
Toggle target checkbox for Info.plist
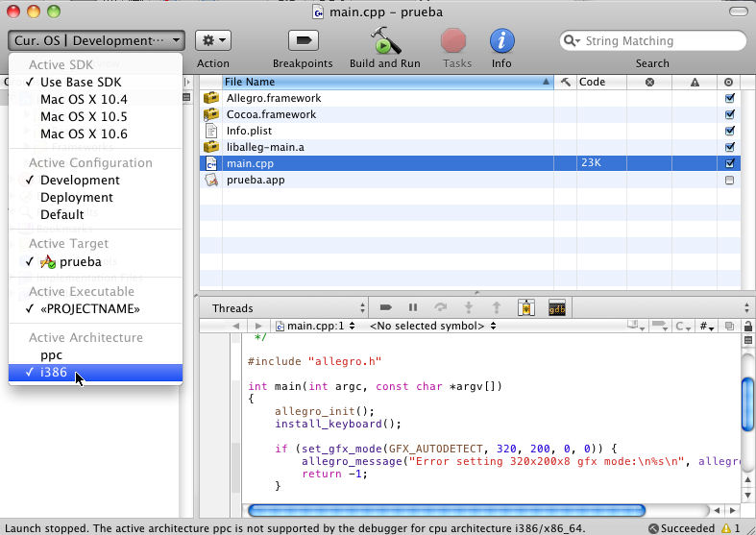click(x=729, y=131)
